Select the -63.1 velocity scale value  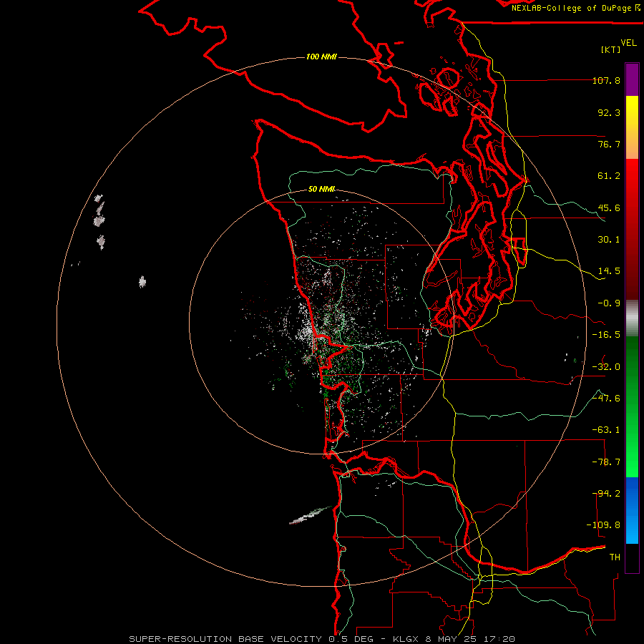606,430
